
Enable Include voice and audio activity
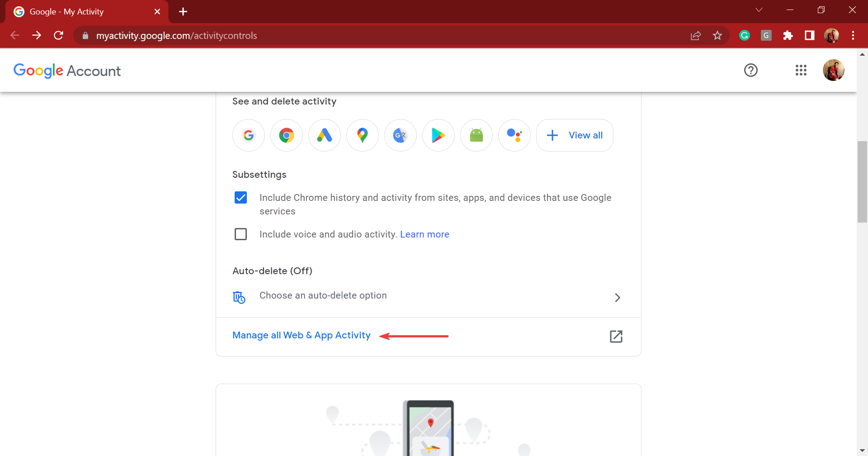click(x=241, y=234)
